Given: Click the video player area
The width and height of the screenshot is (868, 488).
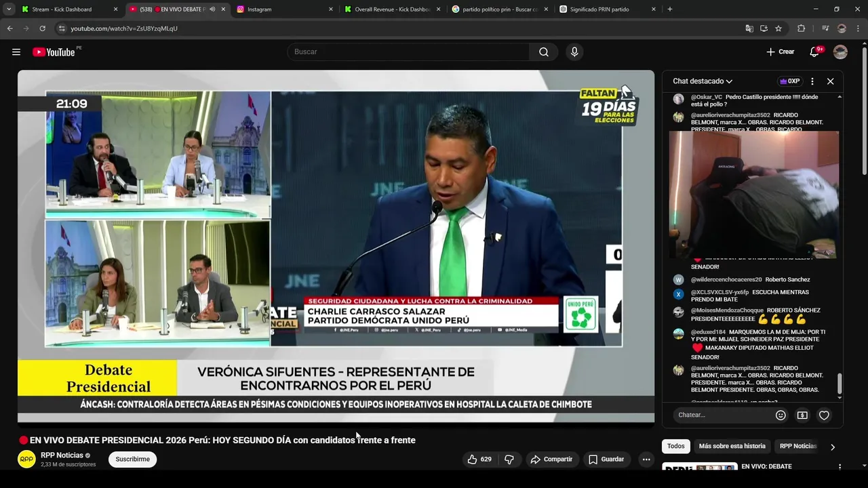Looking at the screenshot, I should pos(336,246).
